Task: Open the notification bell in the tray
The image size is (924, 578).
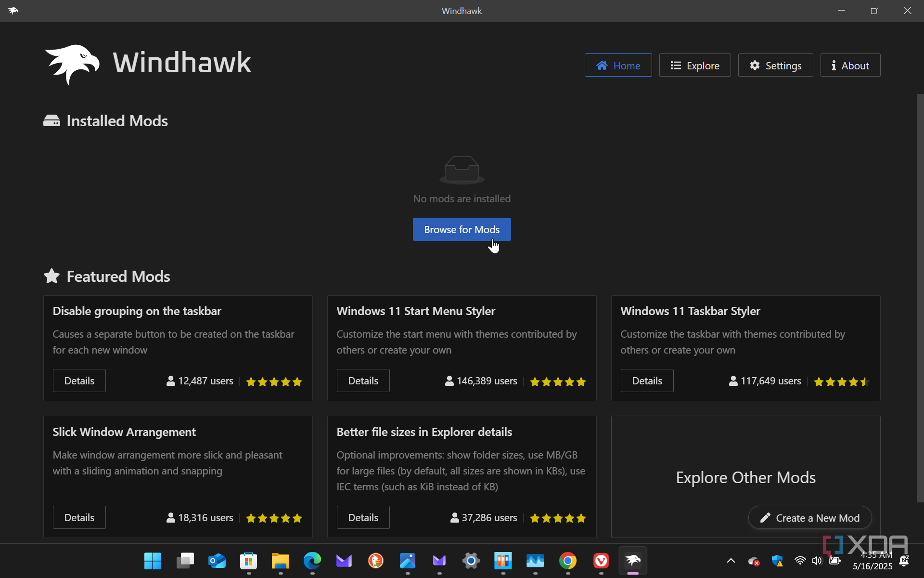Action: click(904, 561)
